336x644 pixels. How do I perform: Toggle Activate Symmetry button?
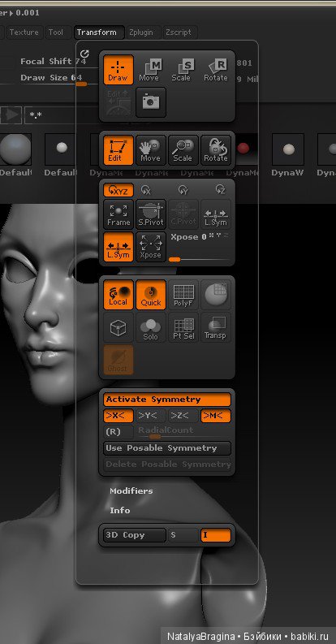[x=167, y=400]
